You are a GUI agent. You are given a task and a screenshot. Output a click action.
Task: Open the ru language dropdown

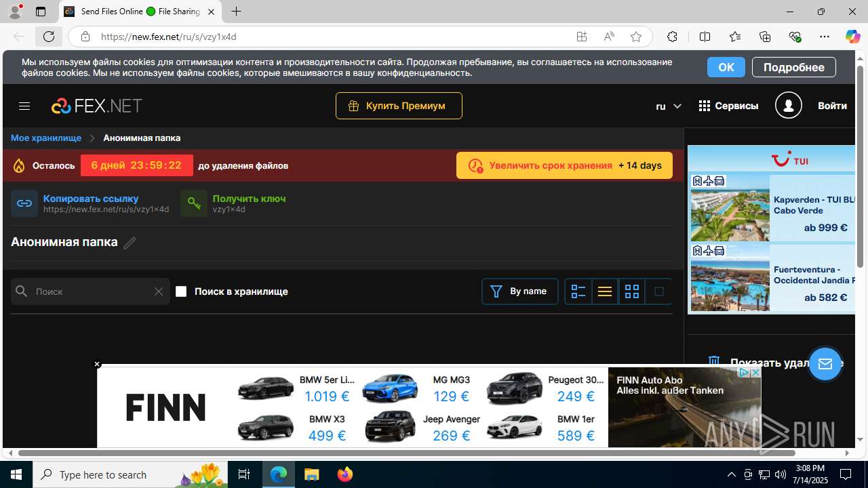[668, 106]
